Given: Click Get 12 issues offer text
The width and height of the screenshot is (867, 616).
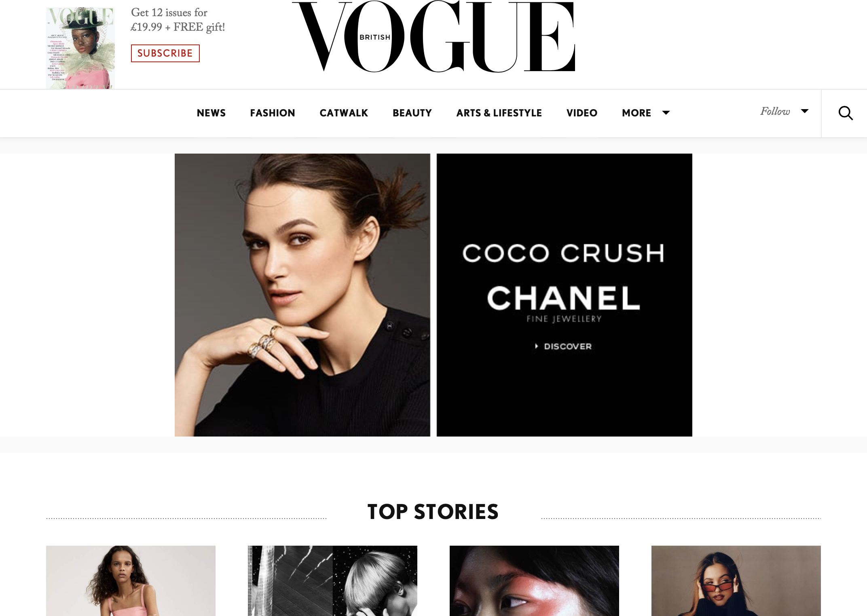Looking at the screenshot, I should [178, 20].
